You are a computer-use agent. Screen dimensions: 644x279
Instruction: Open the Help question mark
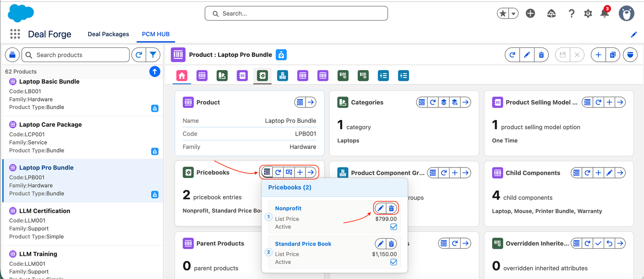pos(572,14)
